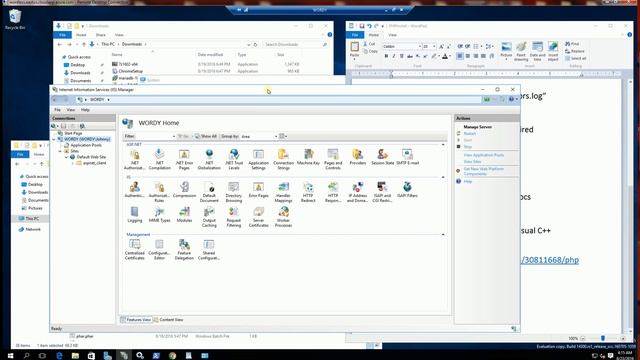Open Chrome from the taskbar
The height and width of the screenshot is (360, 640).
(173, 356)
